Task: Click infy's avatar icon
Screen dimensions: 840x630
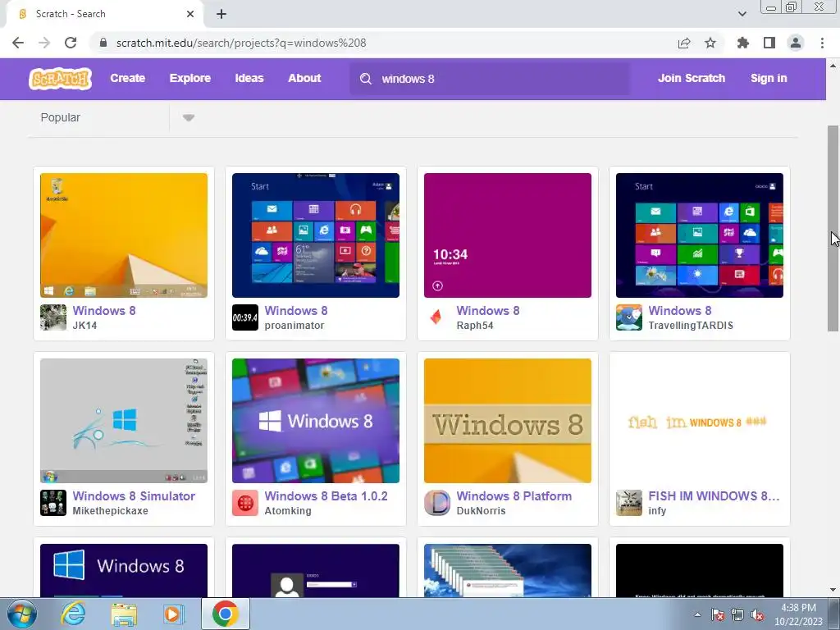Action: pos(629,503)
